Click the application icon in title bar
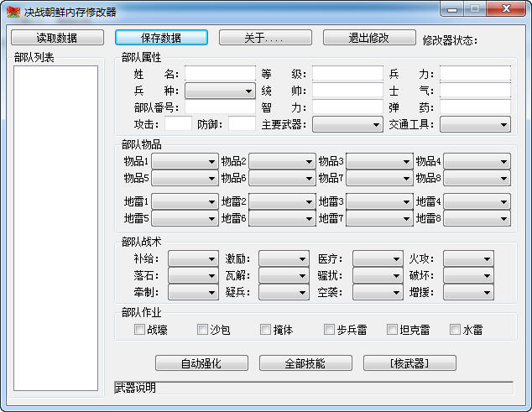This screenshot has width=532, height=412. (13, 13)
